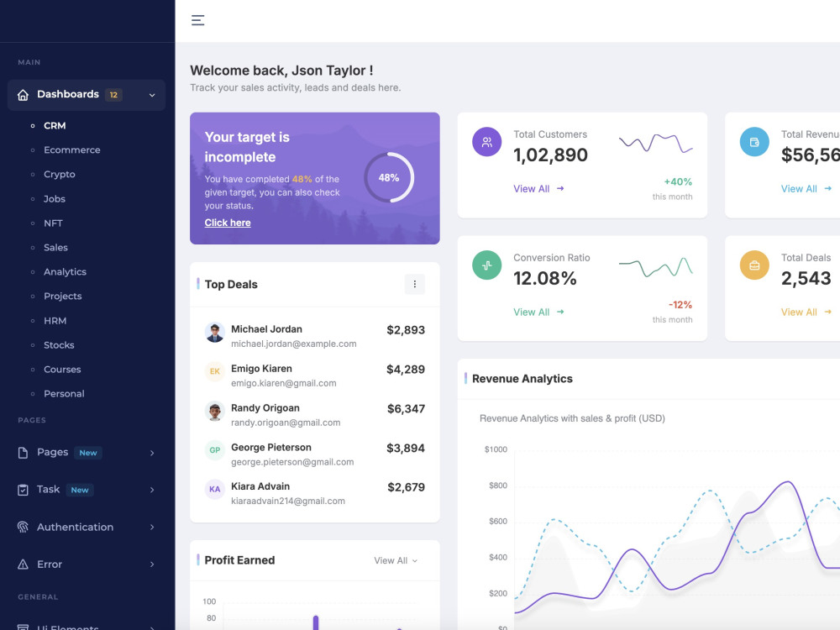Click Kiara Advain's KA avatar

[215, 489]
